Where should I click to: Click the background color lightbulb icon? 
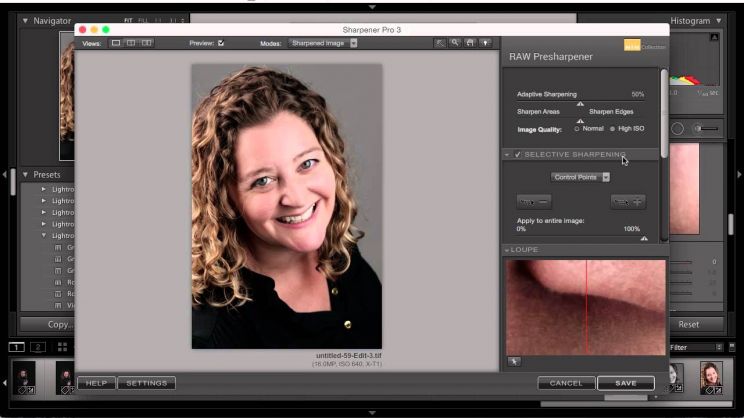(487, 43)
